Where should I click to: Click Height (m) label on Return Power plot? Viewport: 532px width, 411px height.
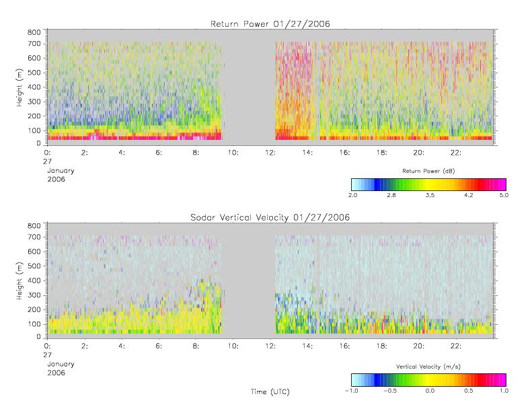(20, 87)
